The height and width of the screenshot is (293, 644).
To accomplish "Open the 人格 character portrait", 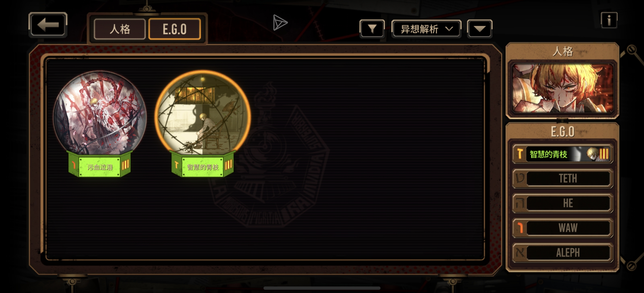I will point(562,88).
